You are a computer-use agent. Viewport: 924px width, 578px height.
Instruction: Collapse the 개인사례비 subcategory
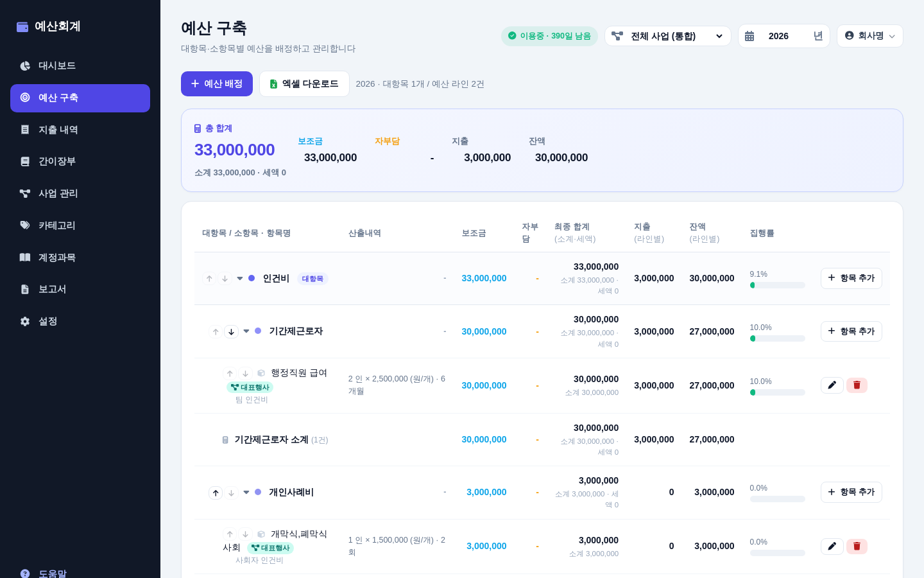pos(246,493)
